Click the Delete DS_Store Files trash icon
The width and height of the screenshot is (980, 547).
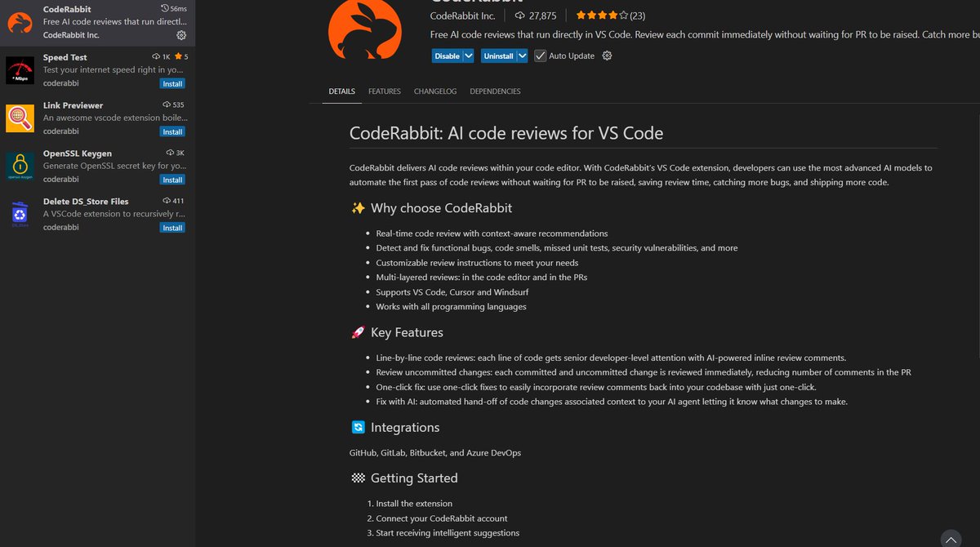tap(20, 214)
